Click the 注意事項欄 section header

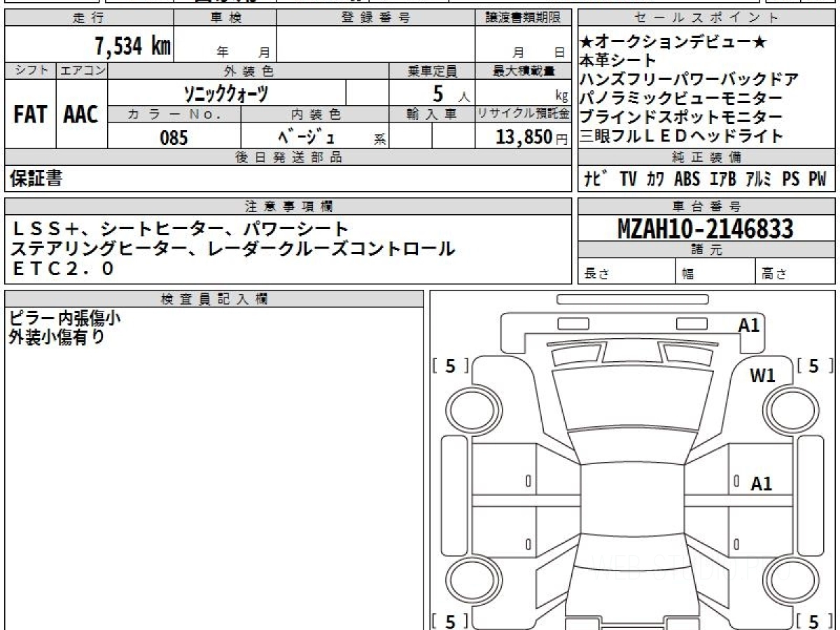(288, 206)
